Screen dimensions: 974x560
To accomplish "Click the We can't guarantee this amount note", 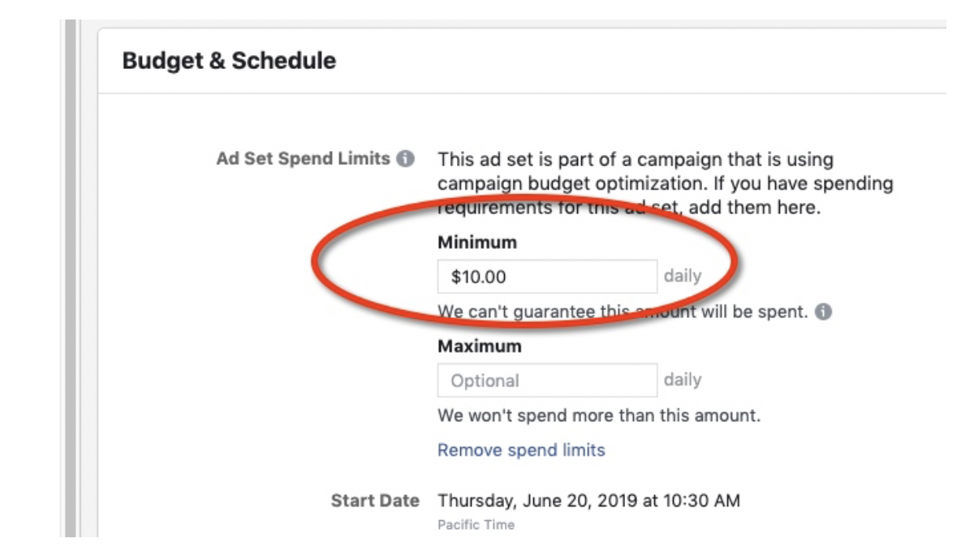I will pos(623,312).
